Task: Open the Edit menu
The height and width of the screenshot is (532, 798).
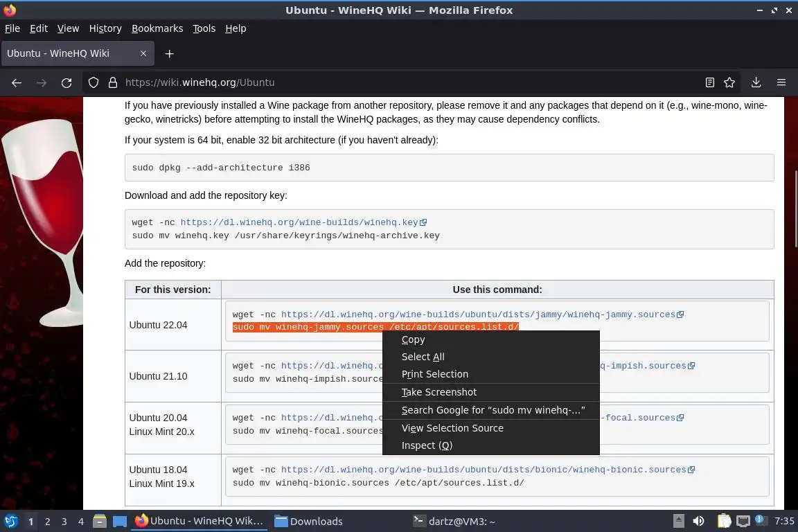Action: 39,28
